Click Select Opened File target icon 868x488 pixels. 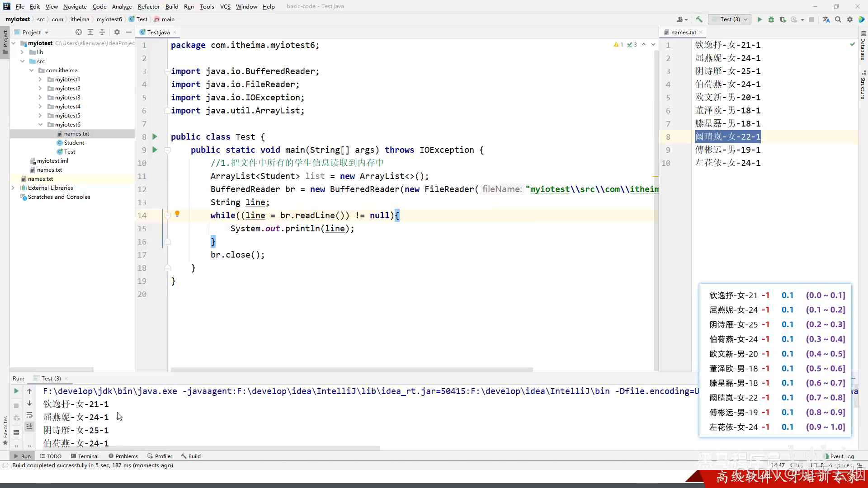79,32
